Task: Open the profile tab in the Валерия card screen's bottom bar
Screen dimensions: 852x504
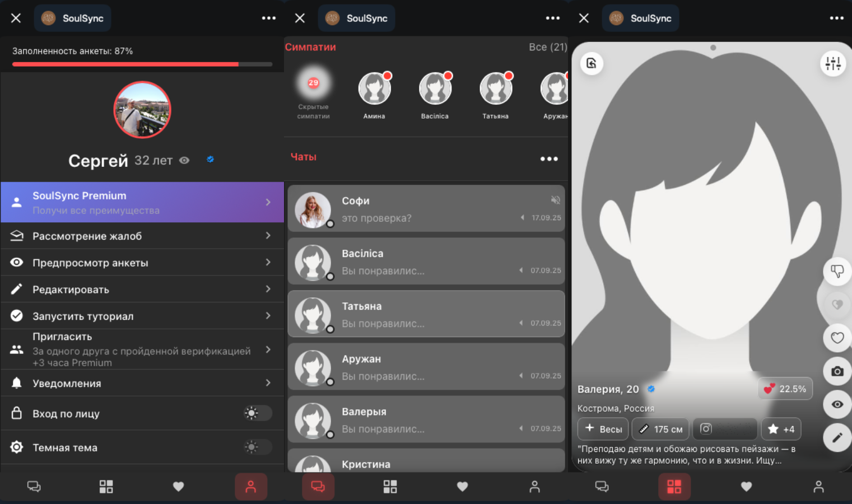Action: point(818,487)
